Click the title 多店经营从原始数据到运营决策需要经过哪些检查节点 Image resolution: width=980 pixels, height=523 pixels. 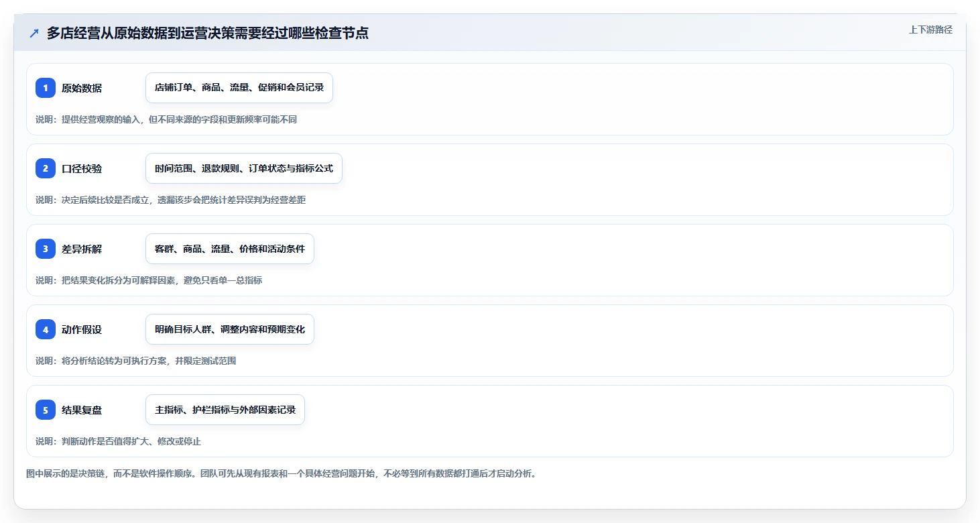[208, 34]
